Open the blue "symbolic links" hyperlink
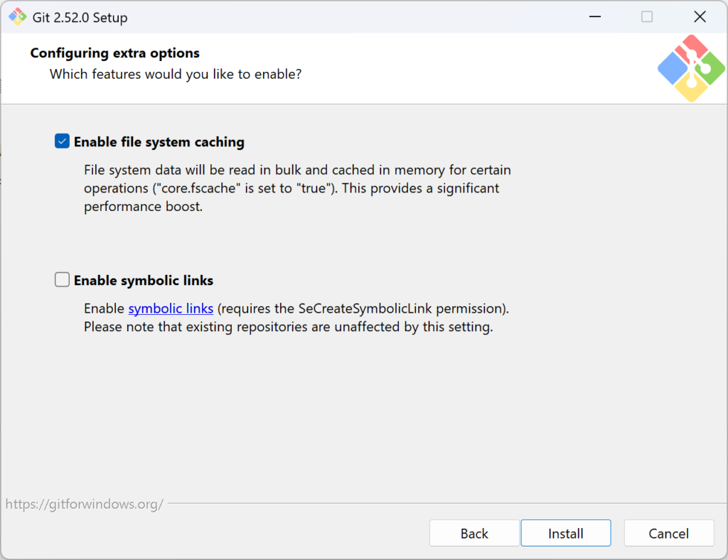Image resolution: width=728 pixels, height=560 pixels. [171, 309]
